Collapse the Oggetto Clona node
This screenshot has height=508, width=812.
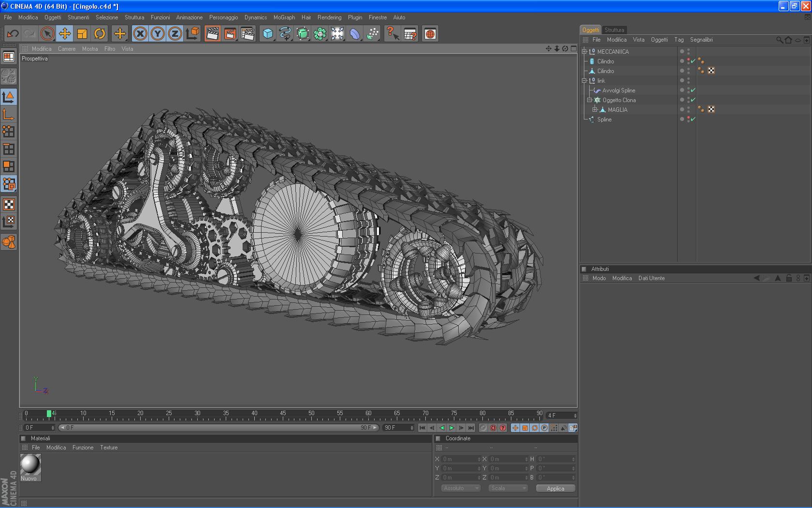(x=589, y=100)
